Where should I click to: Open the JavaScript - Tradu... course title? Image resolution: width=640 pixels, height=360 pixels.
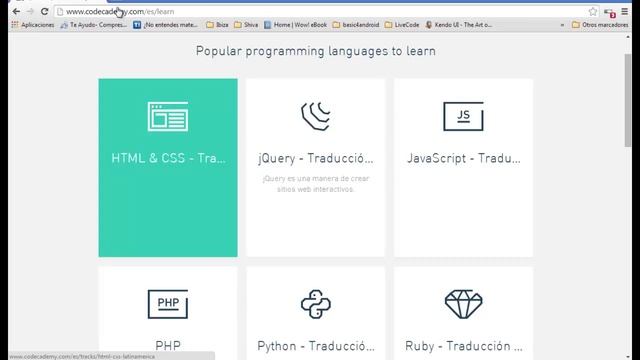(464, 158)
